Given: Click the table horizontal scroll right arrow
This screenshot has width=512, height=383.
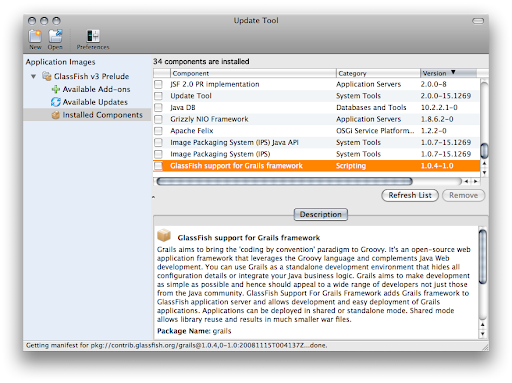Looking at the screenshot, I should pyautogui.click(x=475, y=181).
